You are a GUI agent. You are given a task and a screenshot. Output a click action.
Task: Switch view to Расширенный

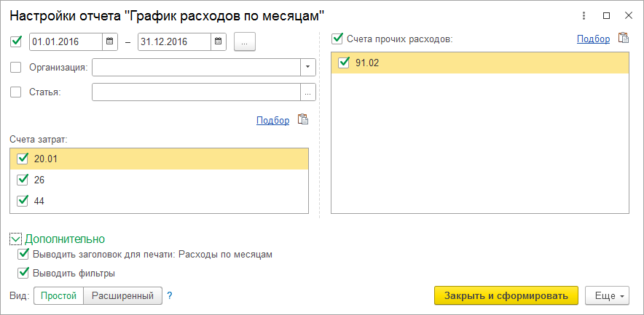(123, 296)
